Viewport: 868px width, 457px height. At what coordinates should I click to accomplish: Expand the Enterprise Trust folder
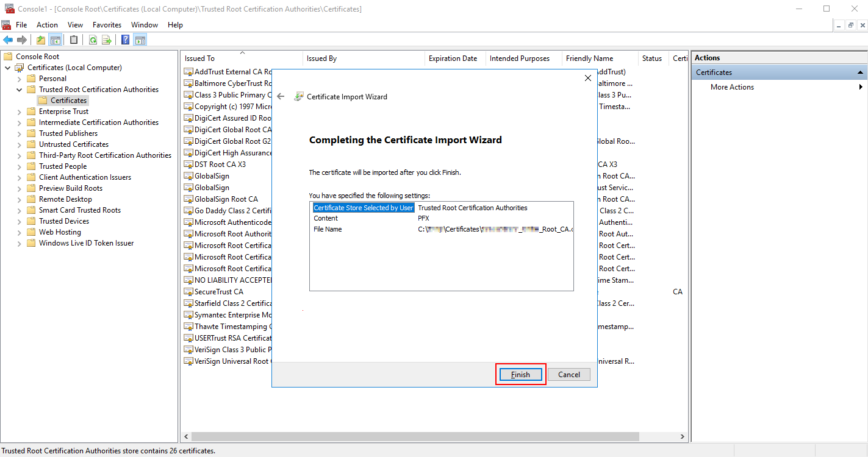pos(18,111)
